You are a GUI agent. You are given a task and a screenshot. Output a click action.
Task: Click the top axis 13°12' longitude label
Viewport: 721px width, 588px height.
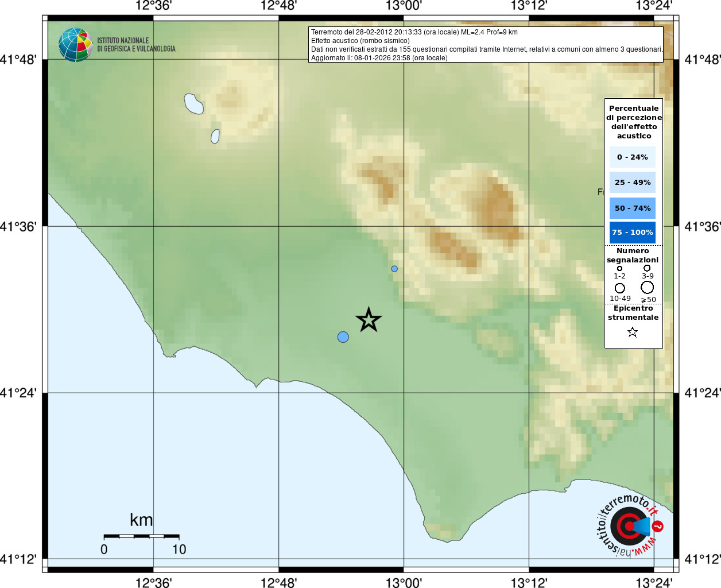click(529, 6)
